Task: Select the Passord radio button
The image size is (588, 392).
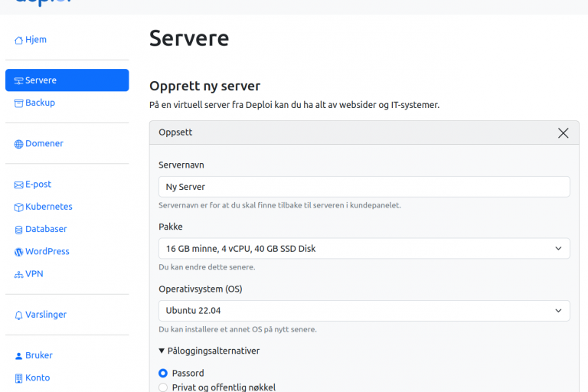Action: pyautogui.click(x=163, y=373)
